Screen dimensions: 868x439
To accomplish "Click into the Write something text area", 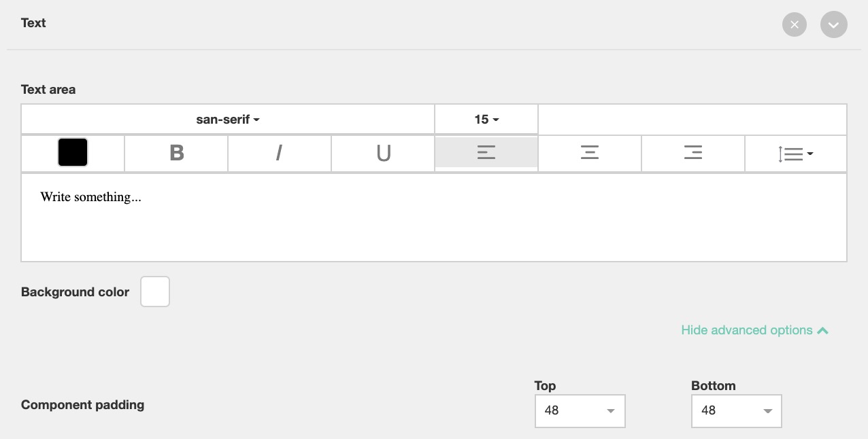I will tap(433, 217).
